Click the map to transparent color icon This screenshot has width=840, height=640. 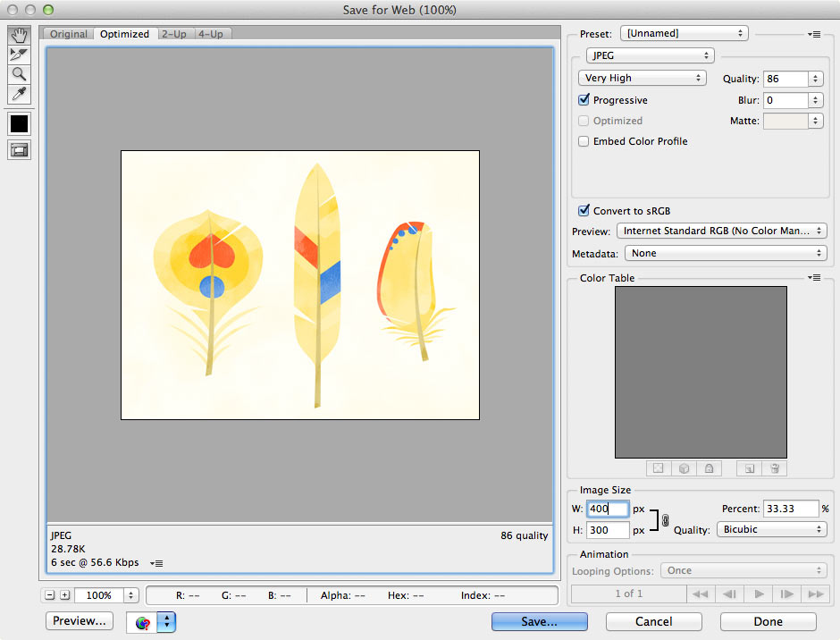(x=659, y=468)
